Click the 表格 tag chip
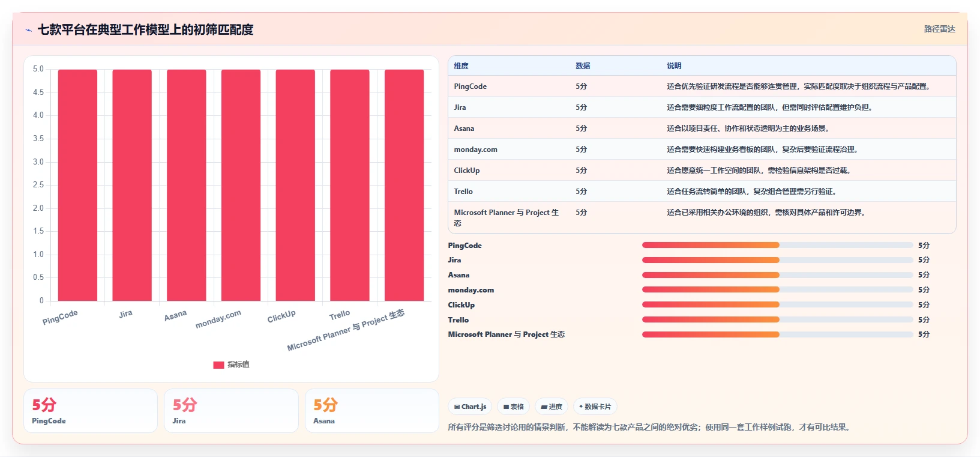Image resolution: width=980 pixels, height=457 pixels. [514, 407]
